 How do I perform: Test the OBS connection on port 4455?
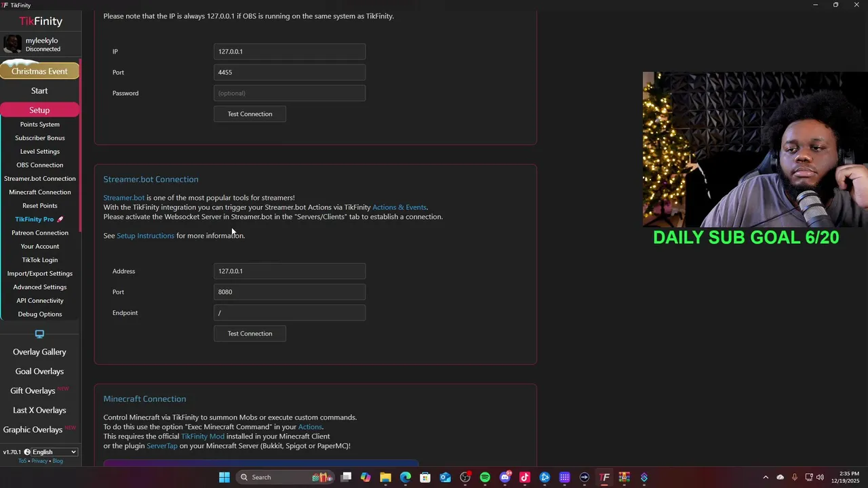click(x=250, y=114)
